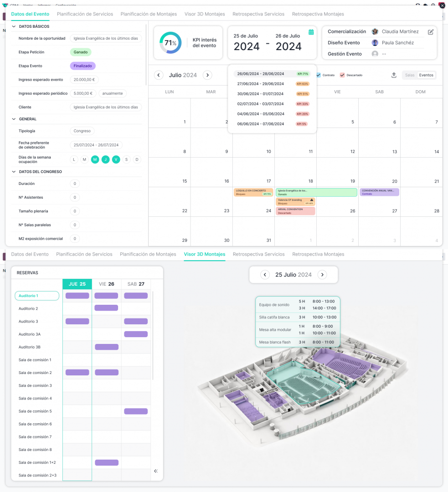Switch calendar view to Eventos
The height and width of the screenshot is (492, 448).
coord(426,75)
